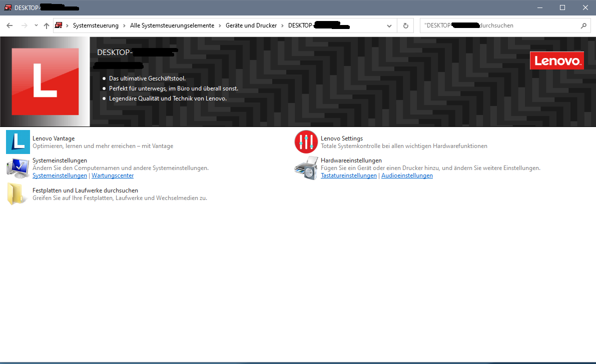The width and height of the screenshot is (596, 364).
Task: Go forward with the right arrow
Action: (24, 25)
